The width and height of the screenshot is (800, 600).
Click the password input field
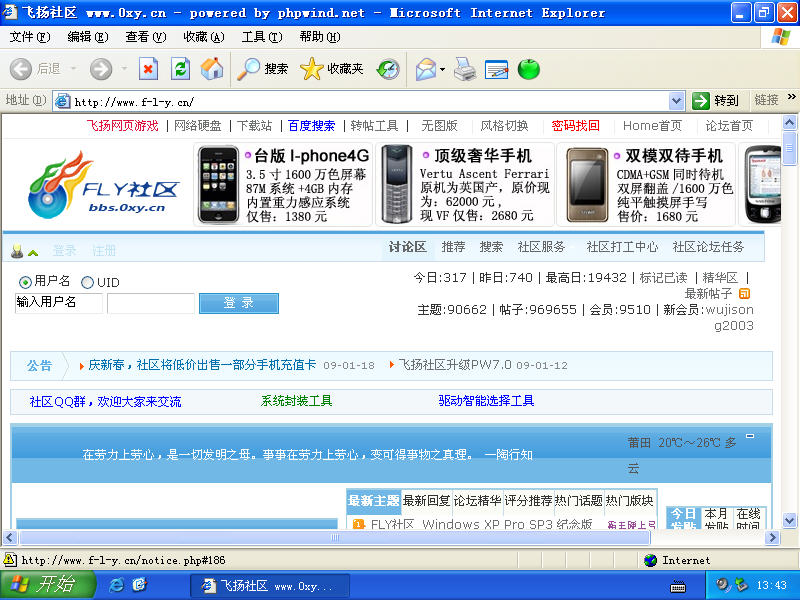151,303
